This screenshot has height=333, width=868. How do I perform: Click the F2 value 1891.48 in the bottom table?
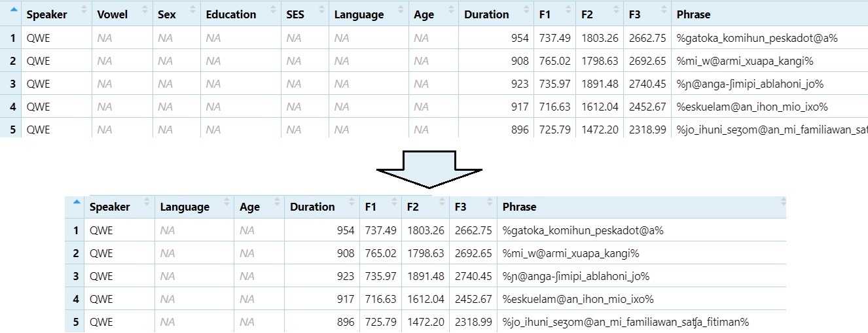tap(425, 276)
